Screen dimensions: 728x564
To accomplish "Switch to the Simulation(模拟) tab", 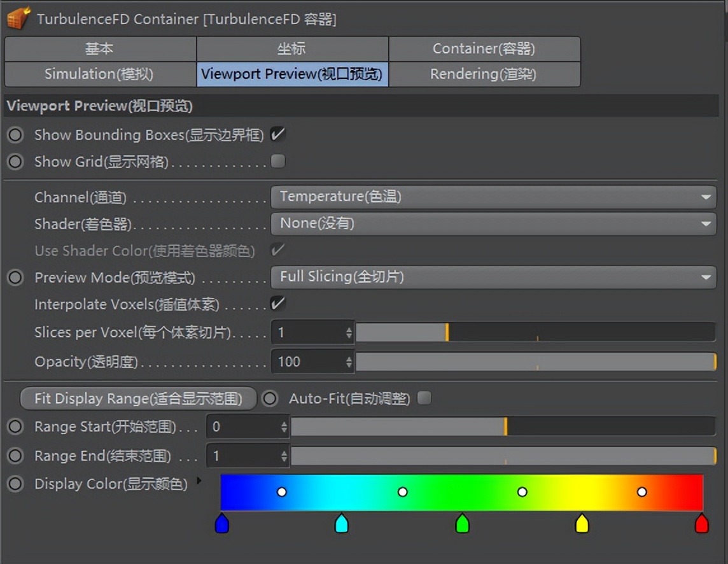I will click(x=99, y=74).
